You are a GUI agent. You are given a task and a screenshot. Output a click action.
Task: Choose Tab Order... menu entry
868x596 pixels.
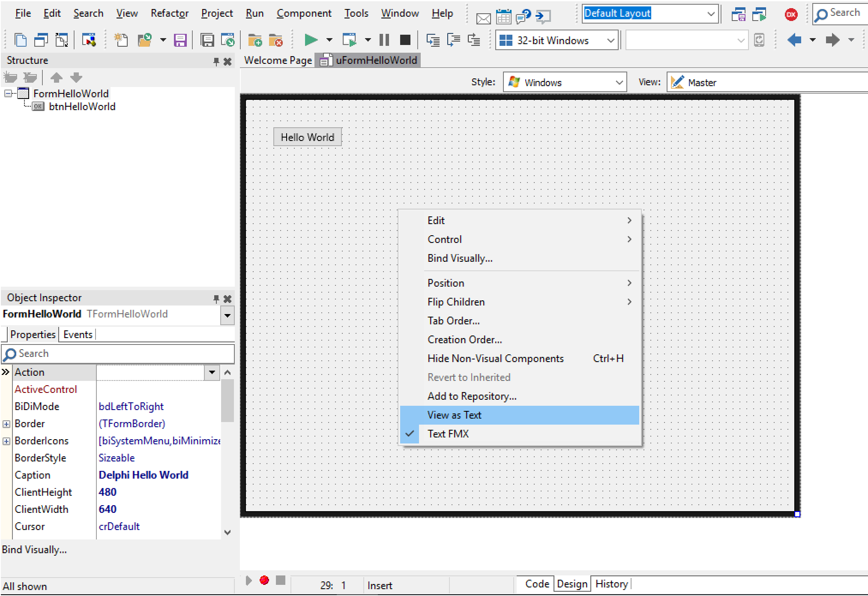pos(520,321)
